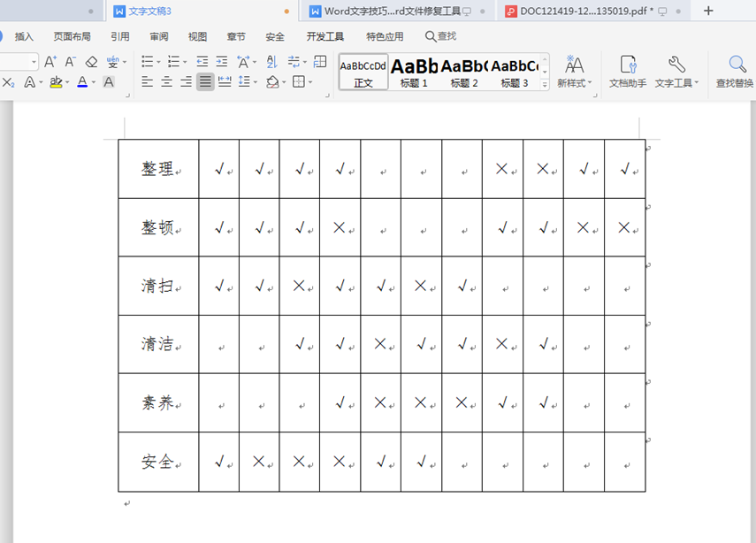Expand the bullet list dropdown arrow

158,62
